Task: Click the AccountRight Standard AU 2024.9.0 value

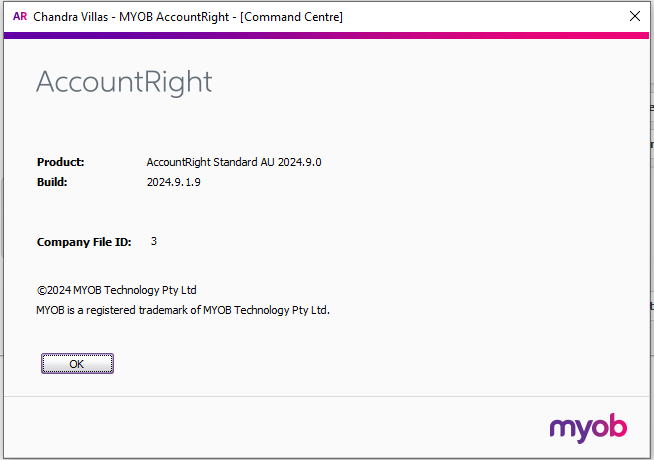Action: pyautogui.click(x=233, y=162)
